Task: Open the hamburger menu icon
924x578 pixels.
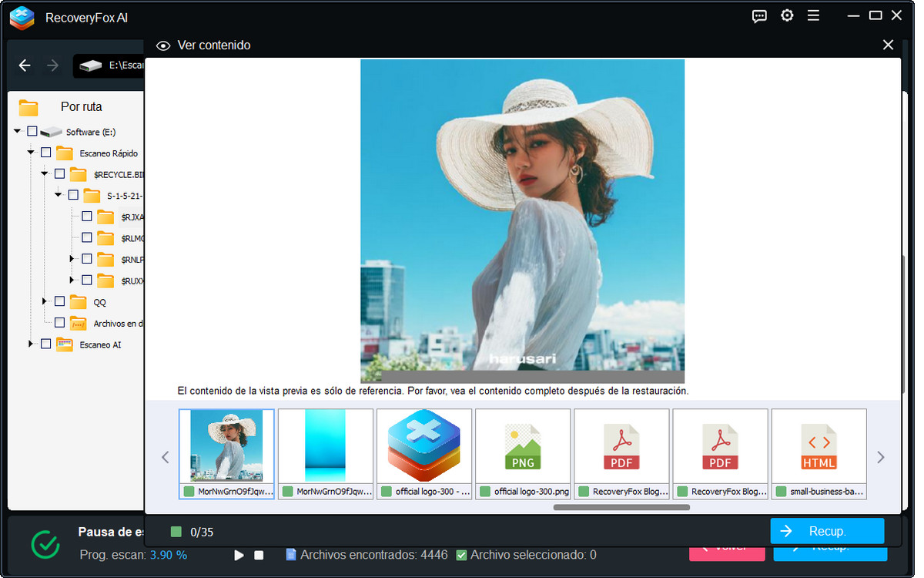Action: 813,15
